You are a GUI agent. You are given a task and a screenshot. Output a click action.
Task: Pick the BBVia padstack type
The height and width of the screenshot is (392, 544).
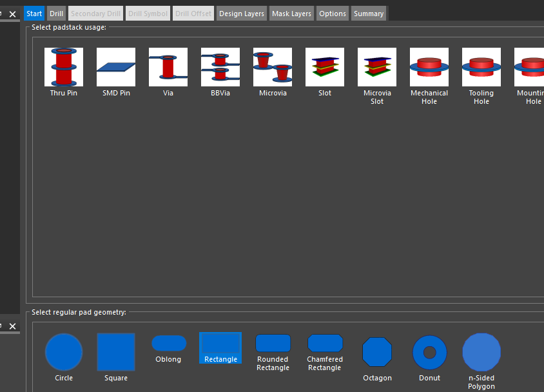coord(220,67)
